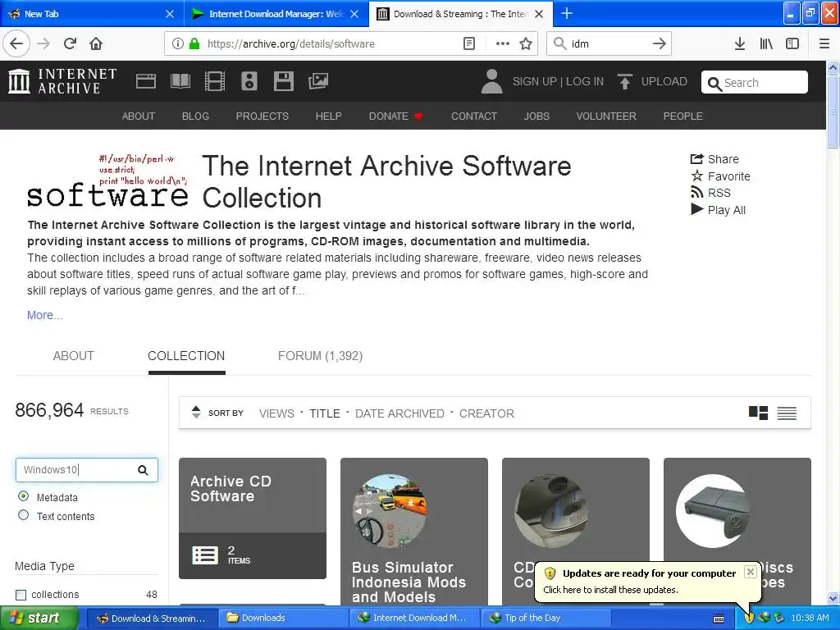Click the UPLOAD text link

coord(664,81)
